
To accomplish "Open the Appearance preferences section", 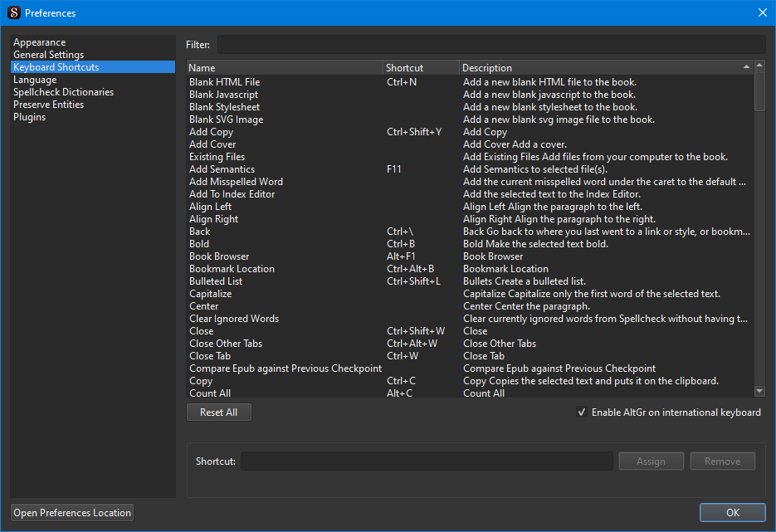I will (x=39, y=42).
